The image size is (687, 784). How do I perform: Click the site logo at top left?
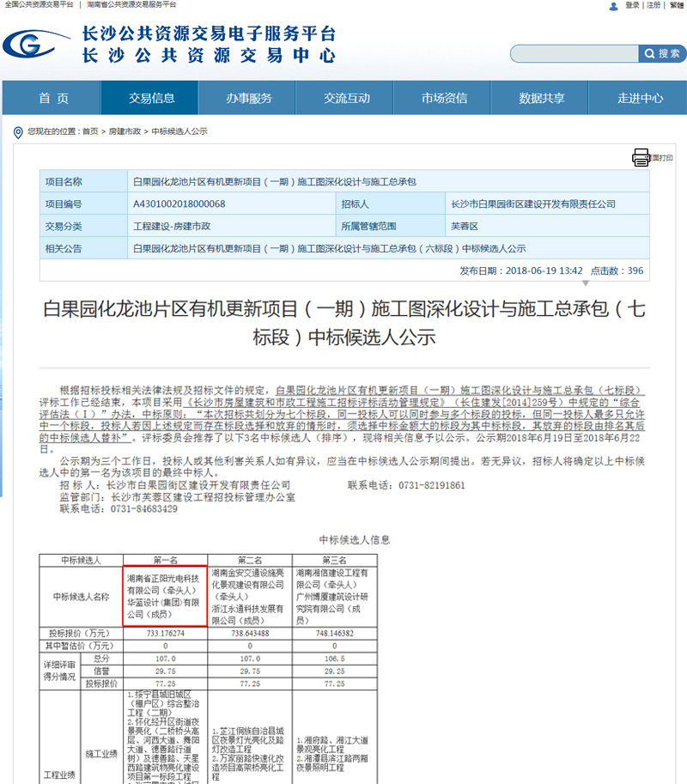(x=36, y=44)
